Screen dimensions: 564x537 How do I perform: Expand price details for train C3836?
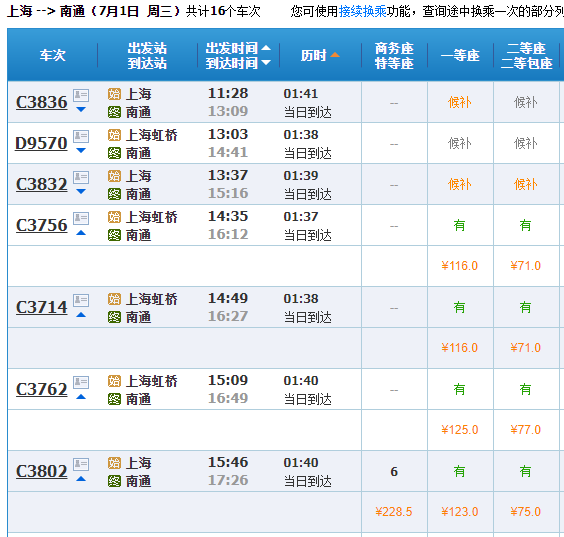click(x=81, y=109)
